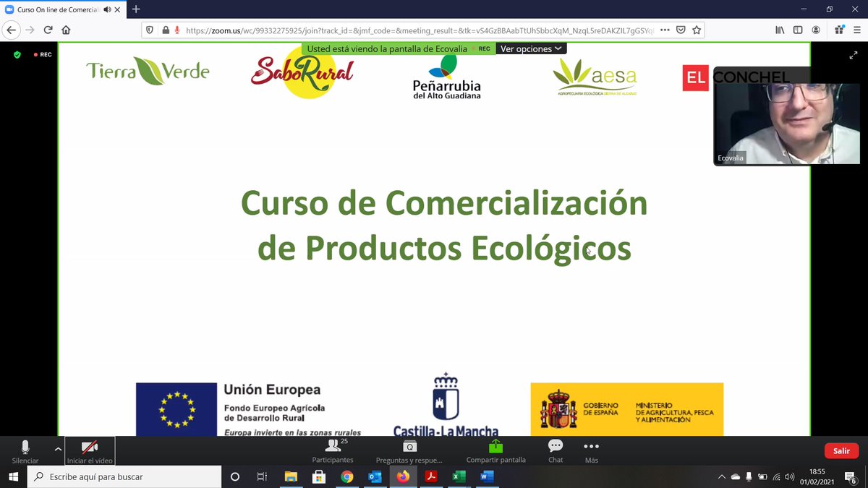
Task: Open the Participantes panel
Action: (333, 452)
